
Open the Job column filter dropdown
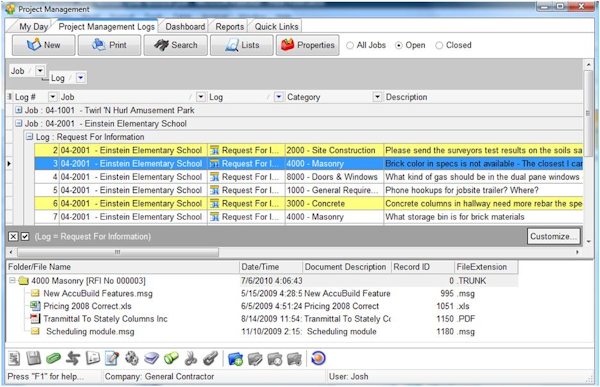click(201, 97)
